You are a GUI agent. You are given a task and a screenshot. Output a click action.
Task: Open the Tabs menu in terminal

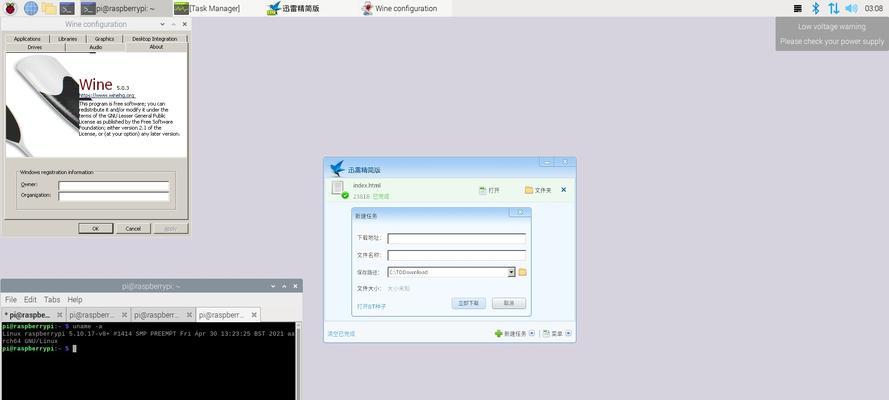[52, 299]
